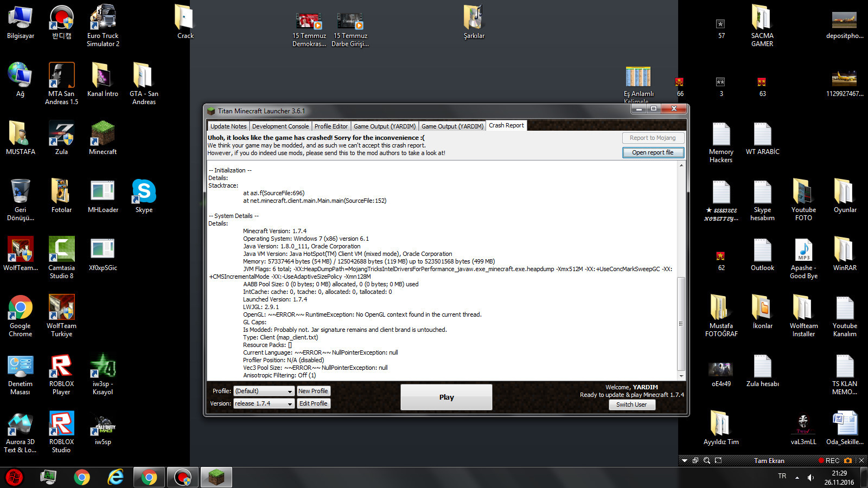Open the MHLoader icon
This screenshot has width=868, height=488.
(x=103, y=196)
